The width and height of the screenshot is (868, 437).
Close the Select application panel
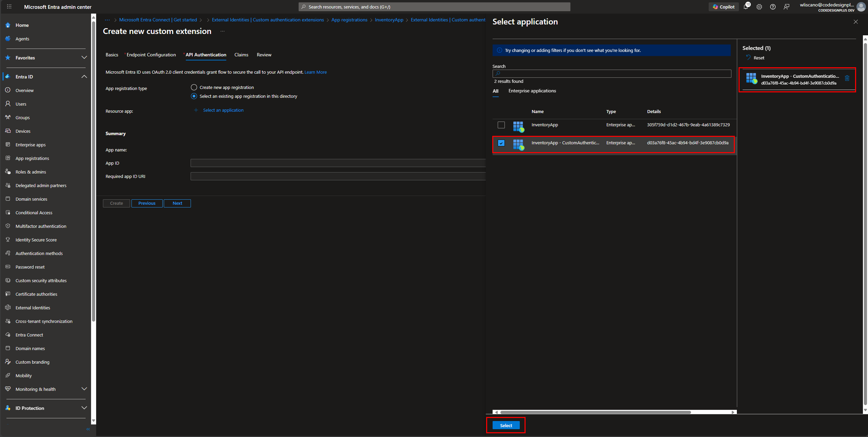[x=855, y=22]
